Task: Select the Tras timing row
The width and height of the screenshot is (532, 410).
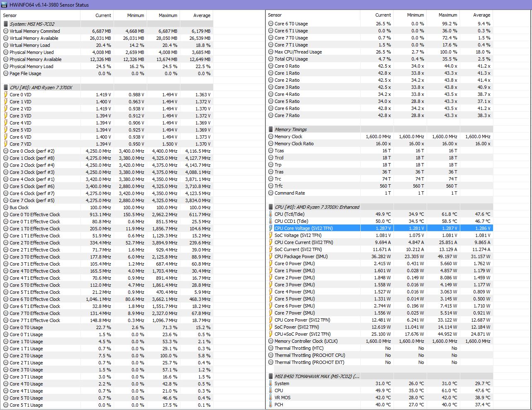Action: click(379, 172)
